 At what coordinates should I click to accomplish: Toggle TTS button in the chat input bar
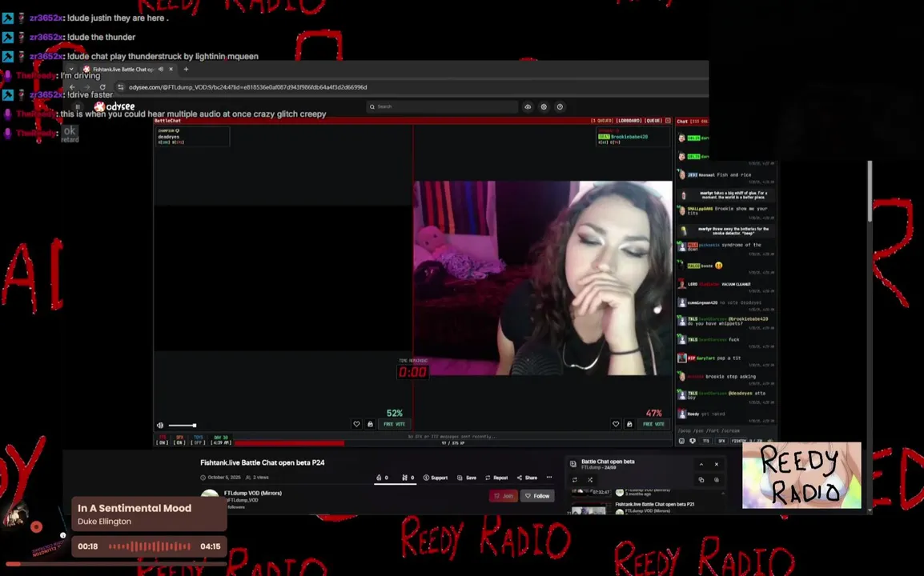(x=706, y=441)
